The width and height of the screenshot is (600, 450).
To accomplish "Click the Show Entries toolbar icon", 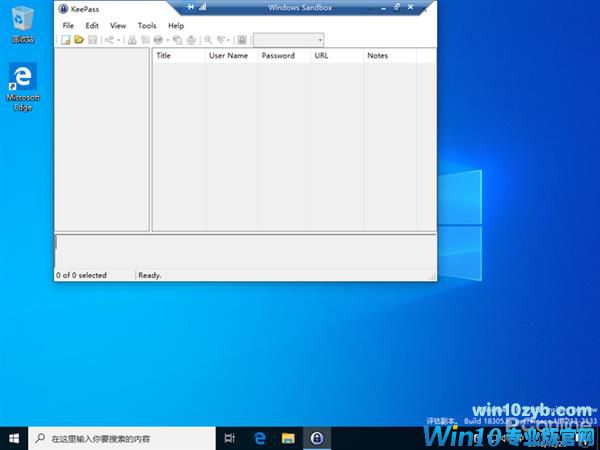I will pyautogui.click(x=221, y=40).
